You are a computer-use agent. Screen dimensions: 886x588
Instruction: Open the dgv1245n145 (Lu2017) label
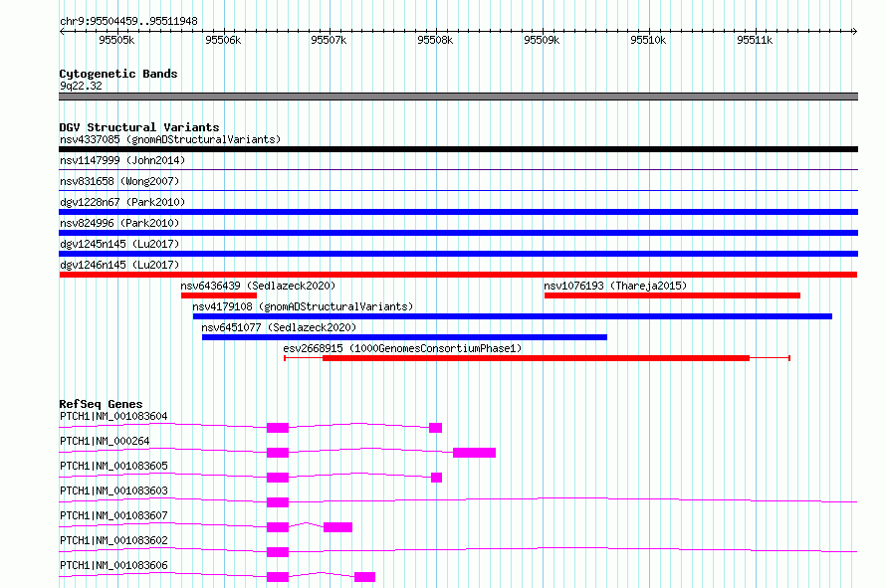[x=119, y=244]
